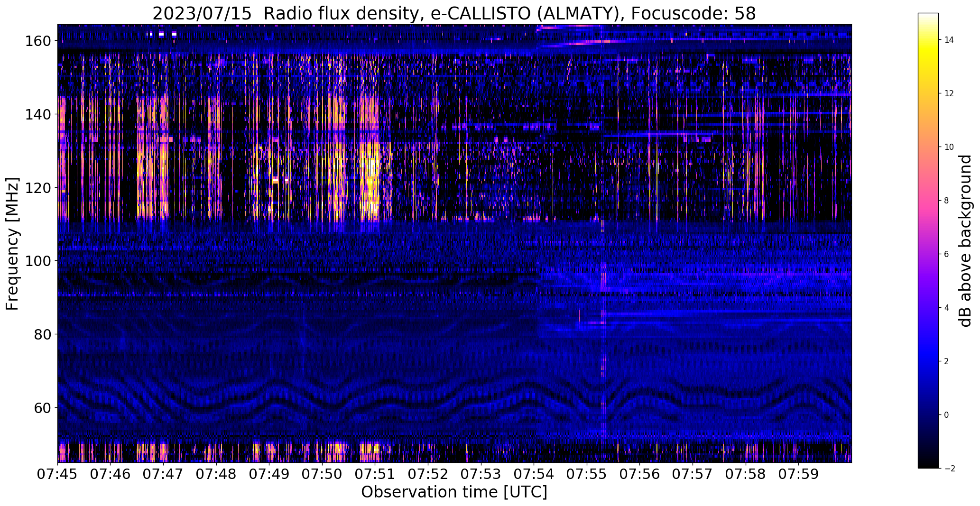980x506 pixels.
Task: Click the 160 MHz frequency tick label
Action: 38,41
